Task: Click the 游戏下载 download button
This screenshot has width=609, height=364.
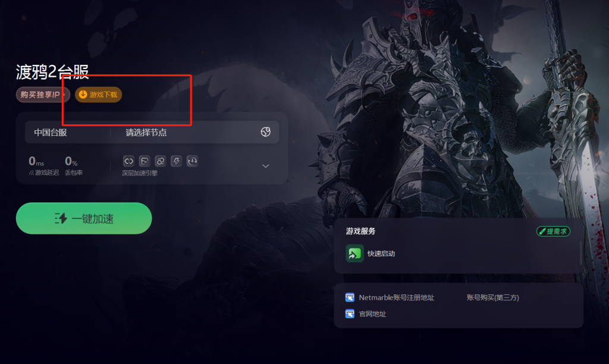Action: coord(98,95)
